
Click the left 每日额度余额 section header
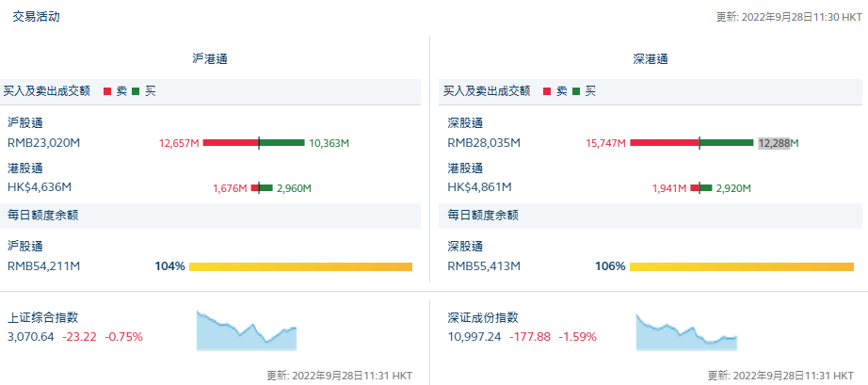coord(42,215)
